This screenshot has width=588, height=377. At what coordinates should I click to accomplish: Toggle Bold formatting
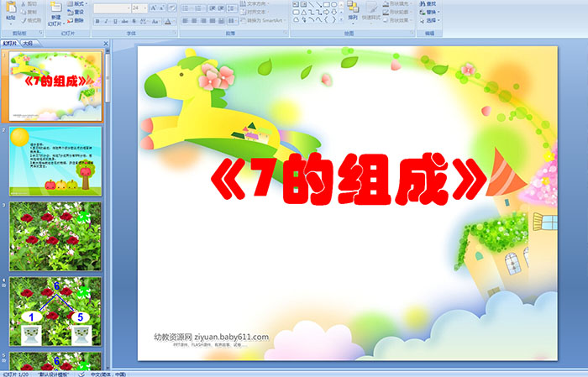[97, 21]
